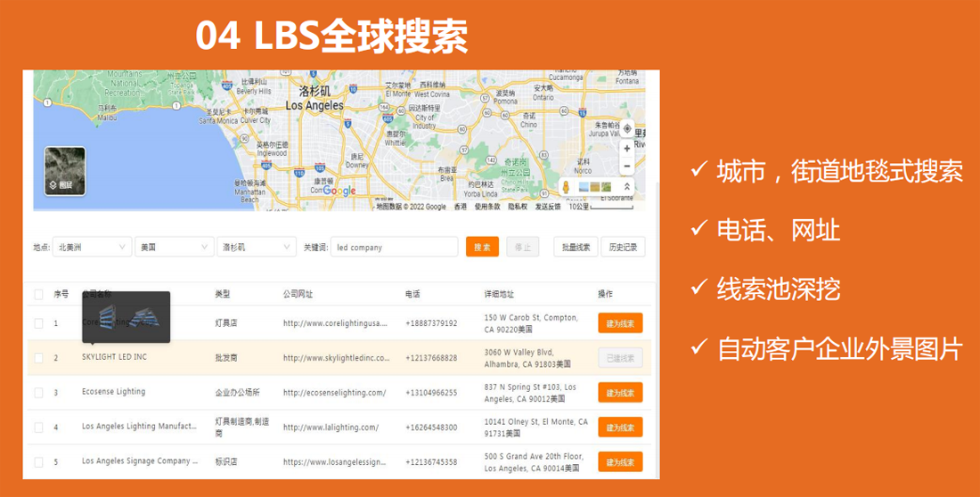Click the map's my-location target icon
Viewport: 980px width, 497px height.
click(x=626, y=129)
